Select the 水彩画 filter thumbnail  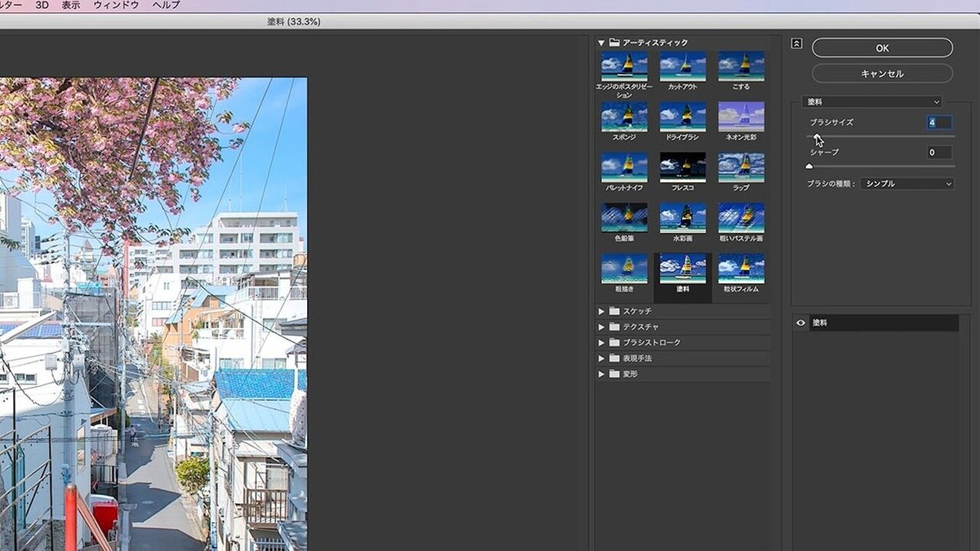click(683, 218)
